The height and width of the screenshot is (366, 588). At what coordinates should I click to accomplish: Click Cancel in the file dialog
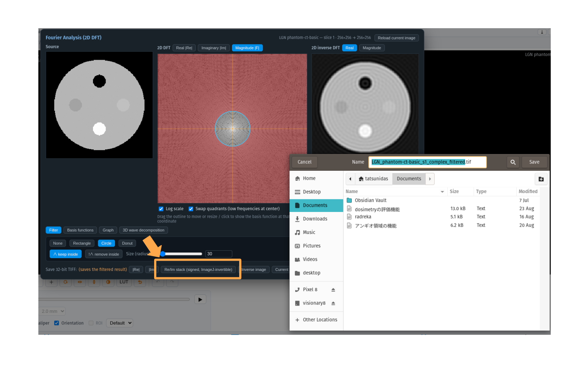click(x=304, y=162)
